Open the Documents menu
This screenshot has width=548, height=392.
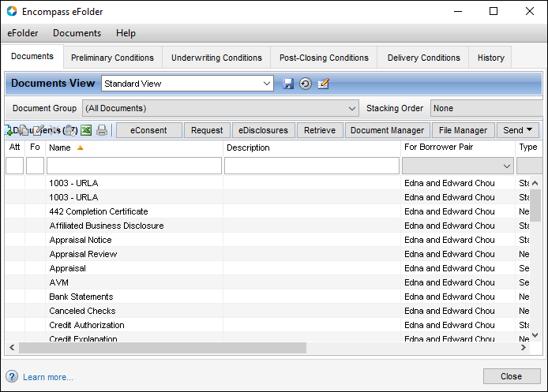77,33
